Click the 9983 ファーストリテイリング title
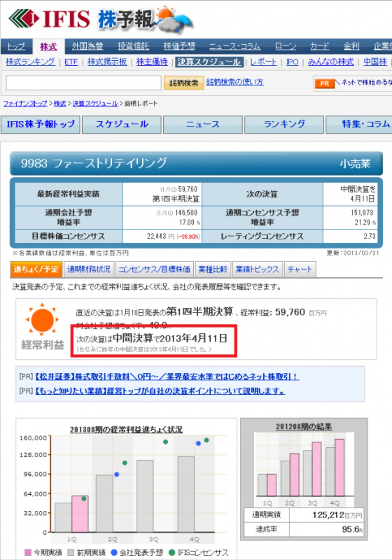 pos(94,163)
